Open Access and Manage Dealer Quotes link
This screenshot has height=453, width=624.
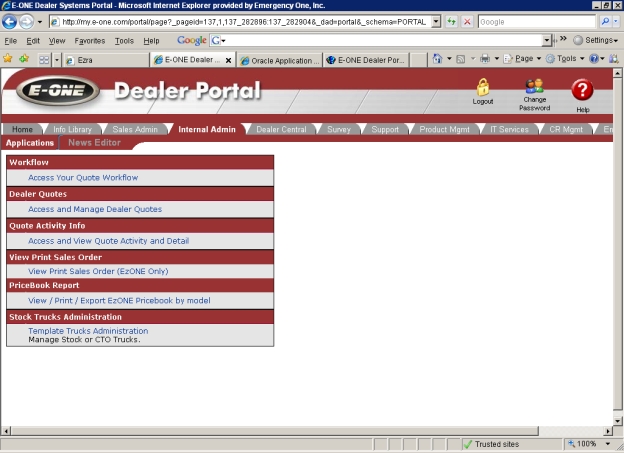click(x=95, y=209)
